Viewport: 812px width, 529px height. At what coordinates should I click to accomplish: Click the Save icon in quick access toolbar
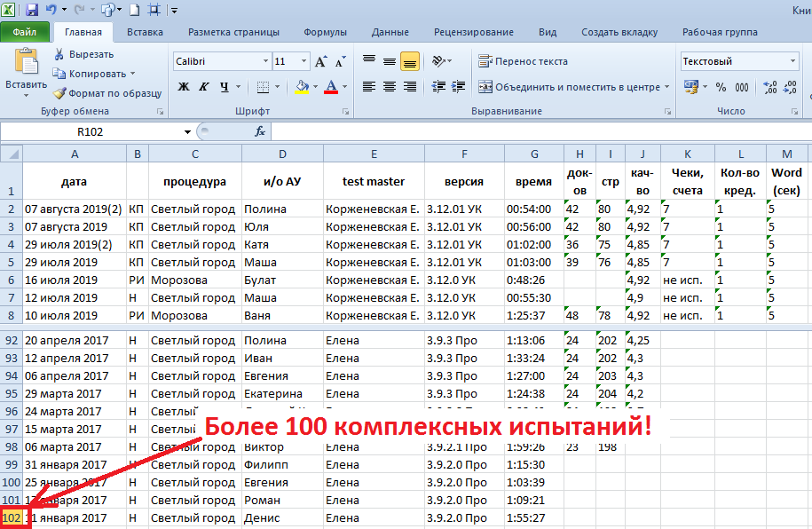[32, 11]
